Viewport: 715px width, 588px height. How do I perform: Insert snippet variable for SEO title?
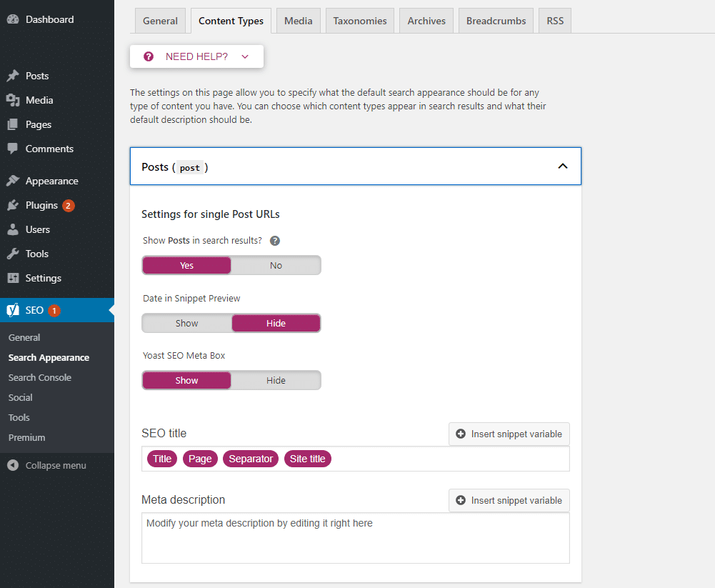pyautogui.click(x=509, y=434)
